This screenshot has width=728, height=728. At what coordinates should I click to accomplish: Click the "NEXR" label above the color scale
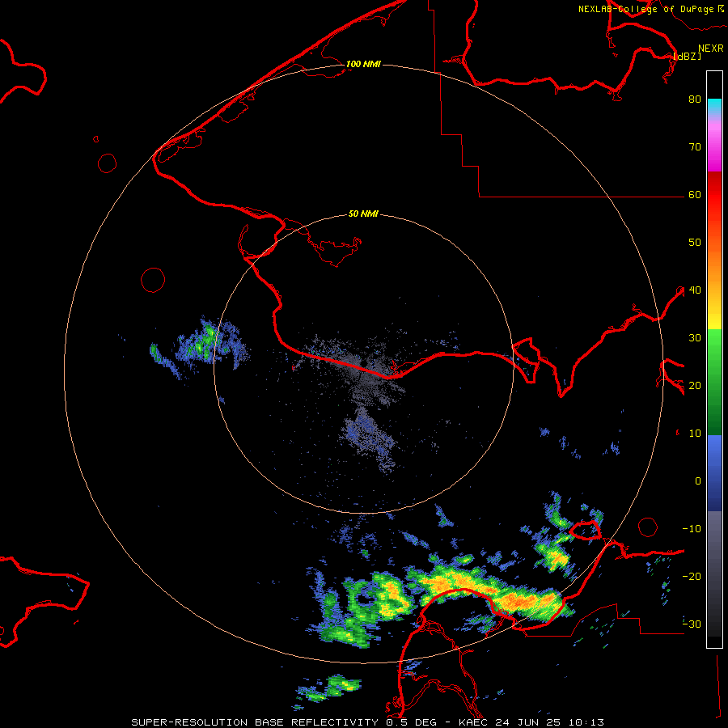click(711, 49)
